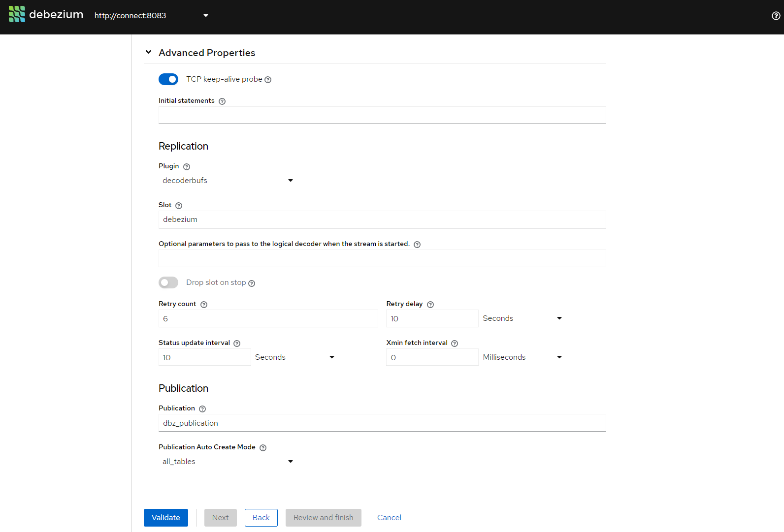This screenshot has height=532, width=784.
Task: Open Retry delay units dropdown
Action: point(523,318)
